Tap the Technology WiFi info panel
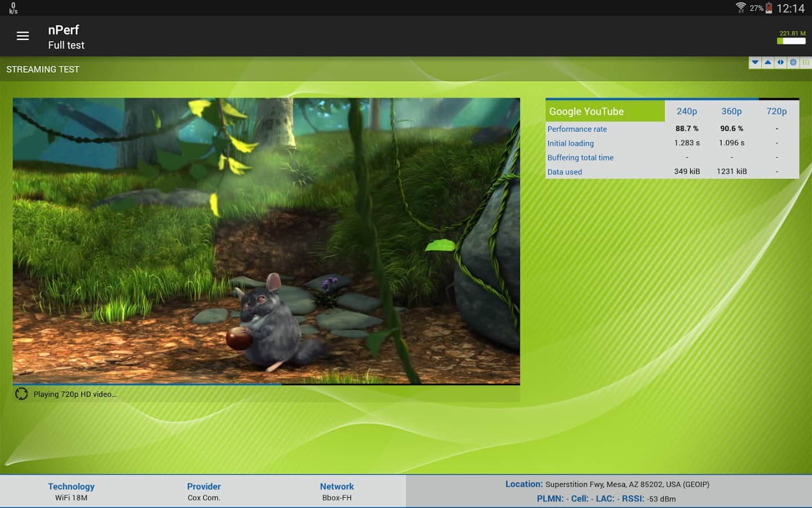The width and height of the screenshot is (812, 508). [x=71, y=491]
